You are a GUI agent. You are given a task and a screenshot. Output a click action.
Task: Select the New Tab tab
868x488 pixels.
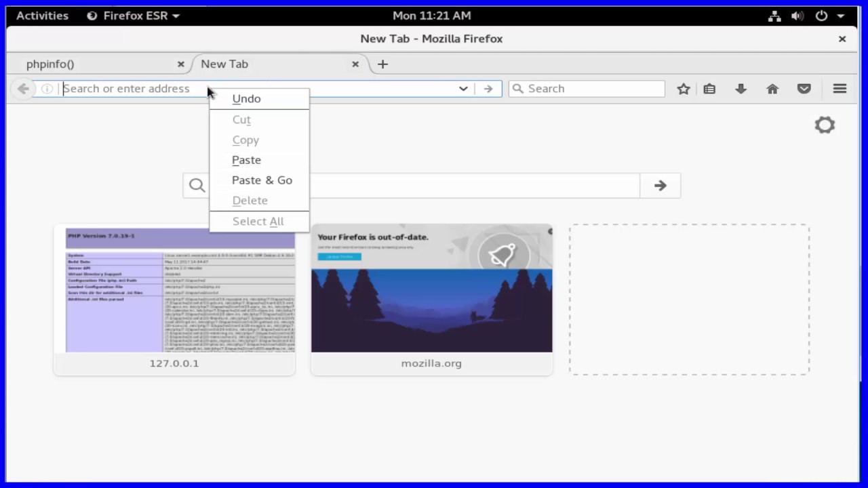pos(279,64)
